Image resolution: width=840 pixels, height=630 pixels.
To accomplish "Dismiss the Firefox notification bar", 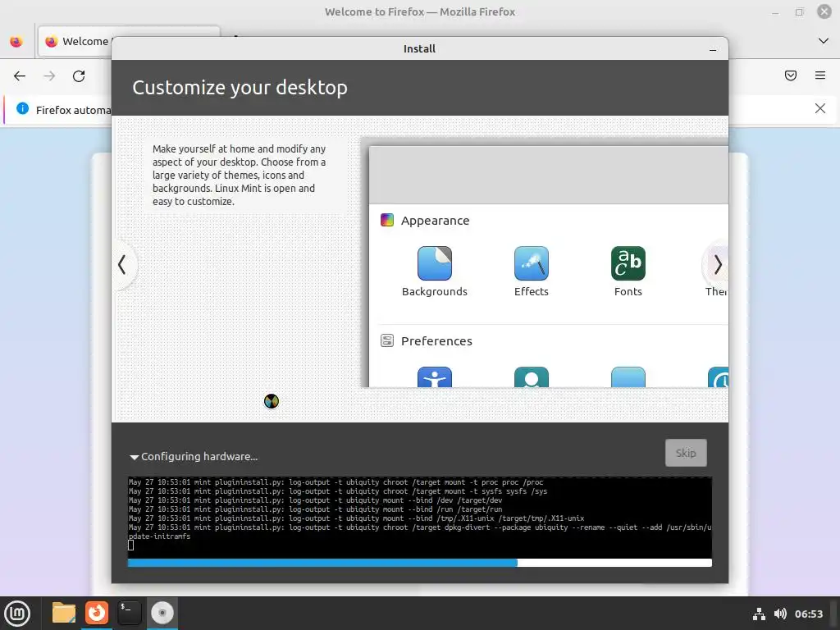I will click(x=819, y=109).
